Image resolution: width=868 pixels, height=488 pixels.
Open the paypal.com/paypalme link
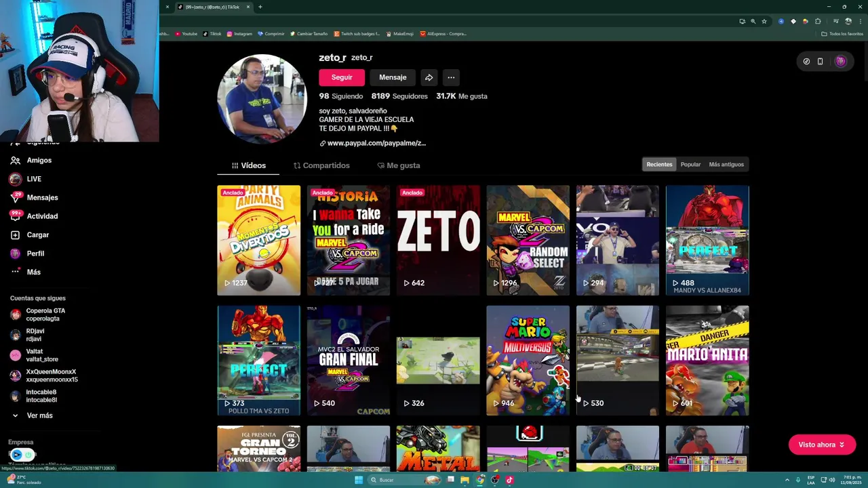(376, 143)
